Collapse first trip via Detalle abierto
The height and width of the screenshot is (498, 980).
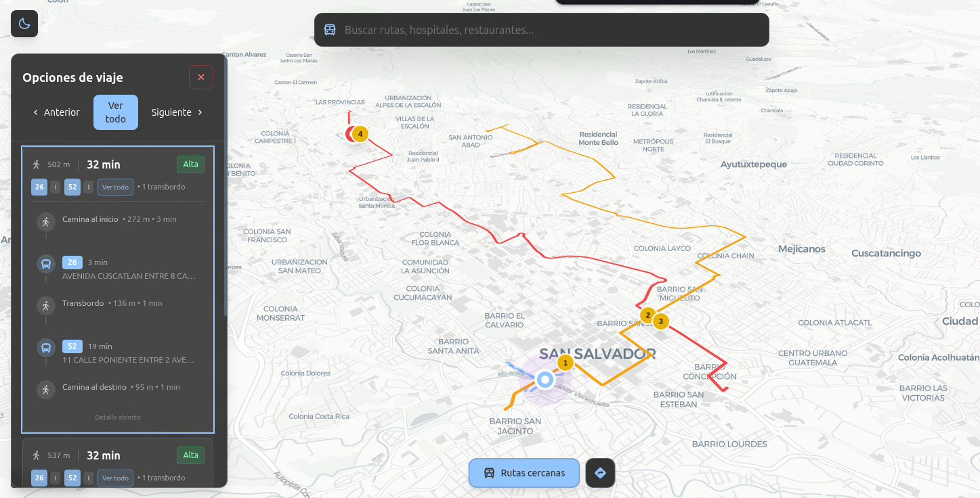(x=118, y=417)
